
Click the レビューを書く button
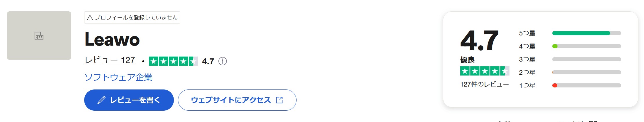coord(129,100)
